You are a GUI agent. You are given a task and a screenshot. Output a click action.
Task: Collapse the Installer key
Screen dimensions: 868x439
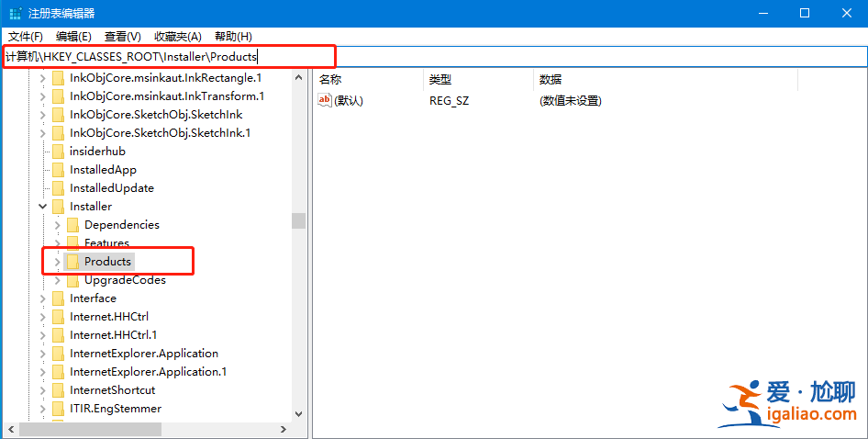(x=43, y=207)
